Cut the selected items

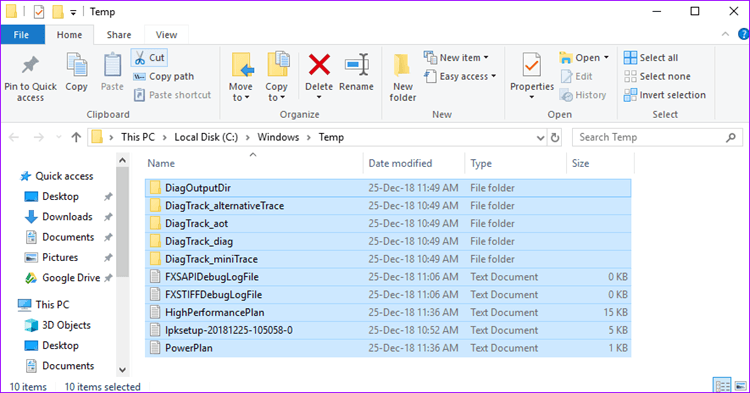tap(150, 58)
